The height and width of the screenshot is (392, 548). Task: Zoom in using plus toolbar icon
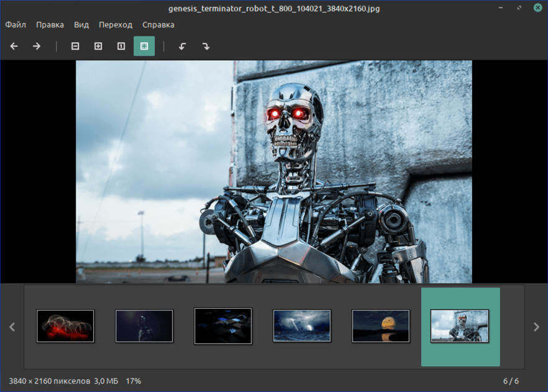tap(98, 46)
